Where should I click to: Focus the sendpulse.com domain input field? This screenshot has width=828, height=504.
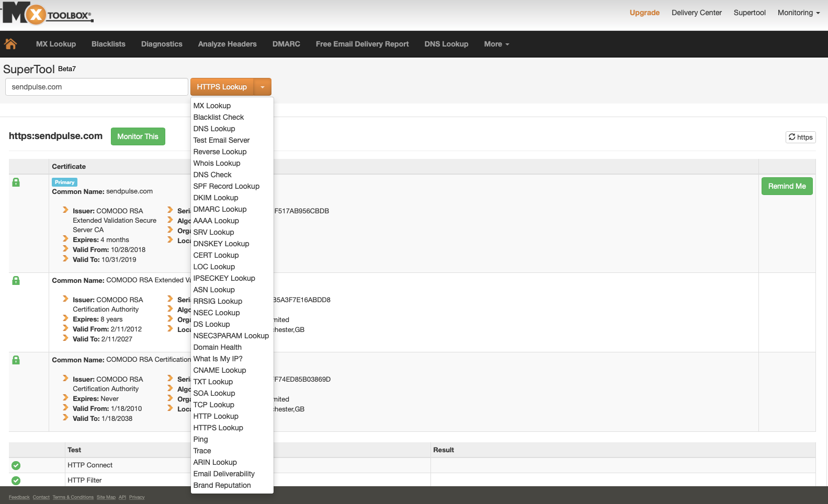click(x=97, y=87)
